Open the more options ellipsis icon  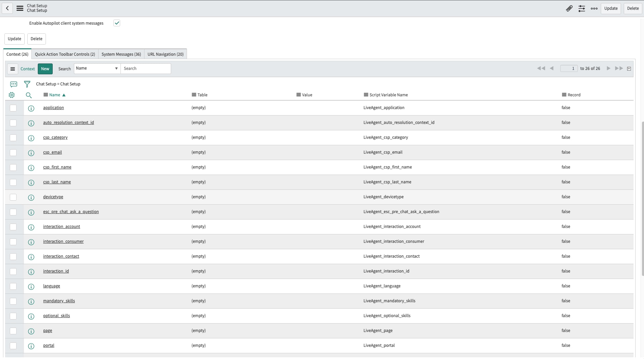594,8
